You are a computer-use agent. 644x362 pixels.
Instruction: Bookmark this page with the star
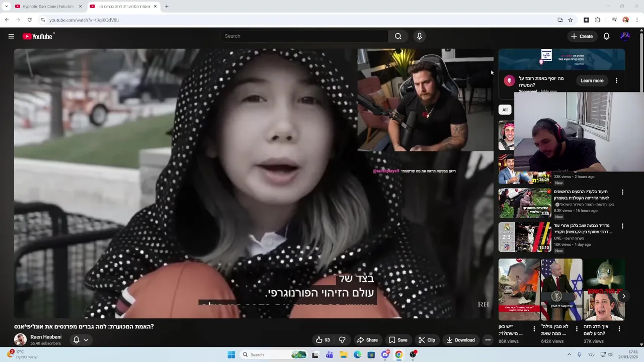[x=571, y=20]
